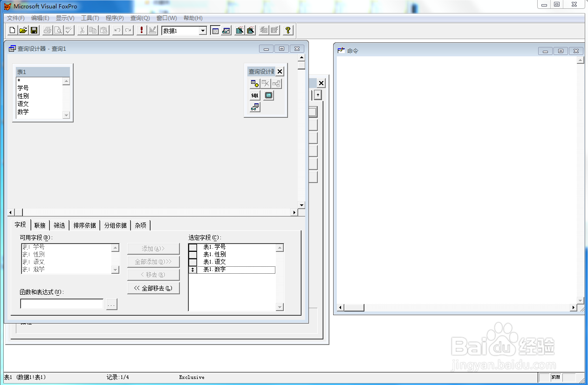Open the 查询(Q) menu
This screenshot has width=588, height=385.
[140, 18]
